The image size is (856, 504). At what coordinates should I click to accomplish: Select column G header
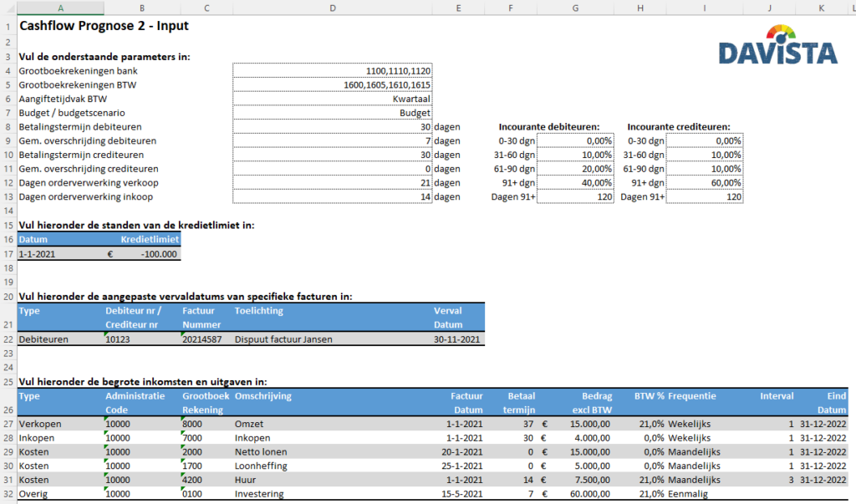tap(575, 8)
